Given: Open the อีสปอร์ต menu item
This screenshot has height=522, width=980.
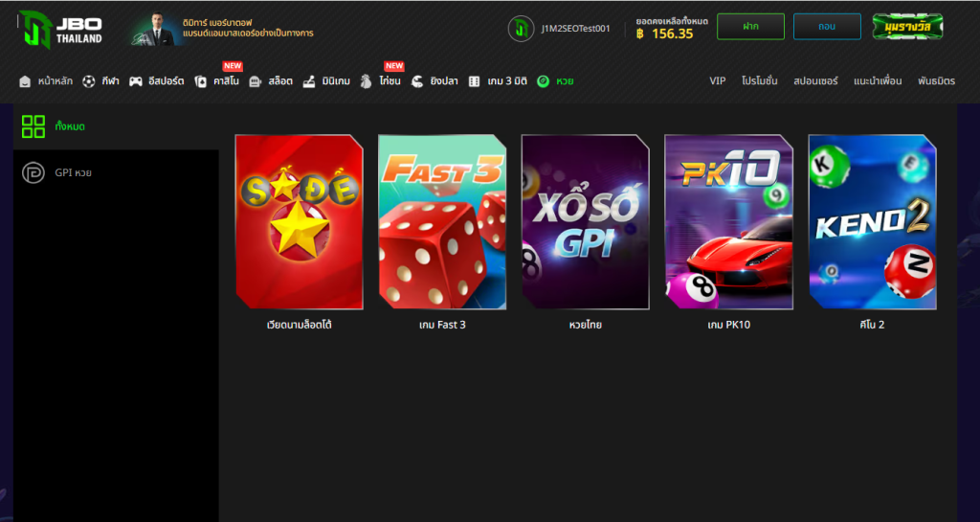Looking at the screenshot, I should coord(167,81).
